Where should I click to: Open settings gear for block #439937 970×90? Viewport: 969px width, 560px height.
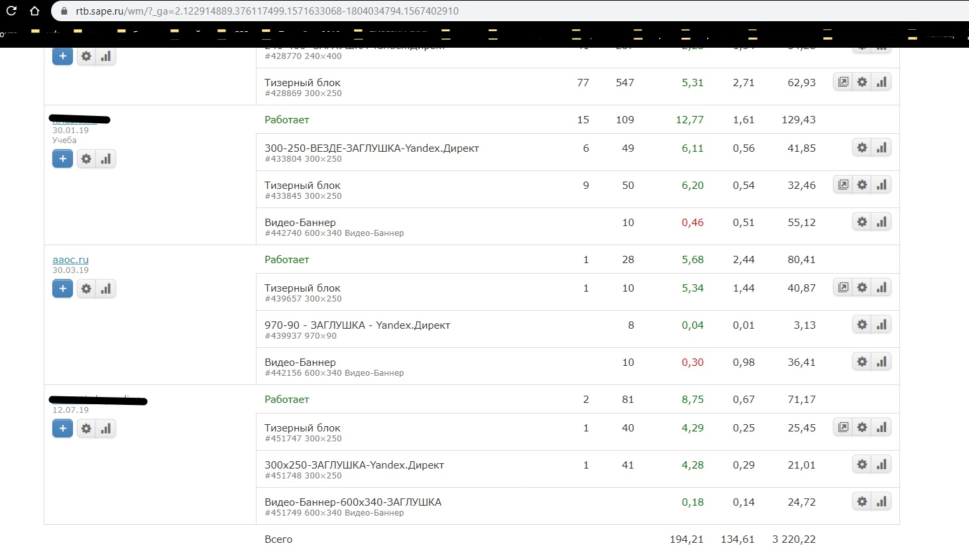point(862,325)
